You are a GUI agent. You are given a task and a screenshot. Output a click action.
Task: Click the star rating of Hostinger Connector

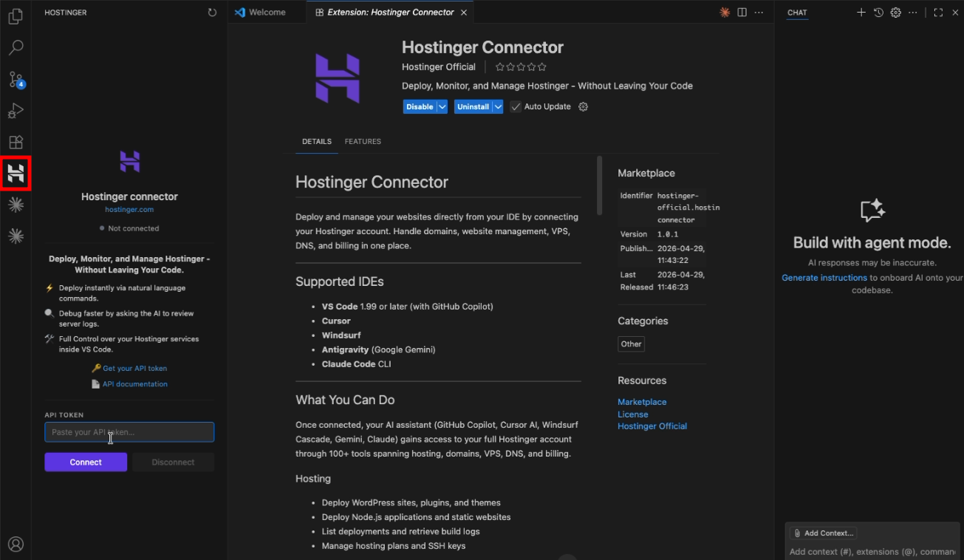click(x=521, y=67)
